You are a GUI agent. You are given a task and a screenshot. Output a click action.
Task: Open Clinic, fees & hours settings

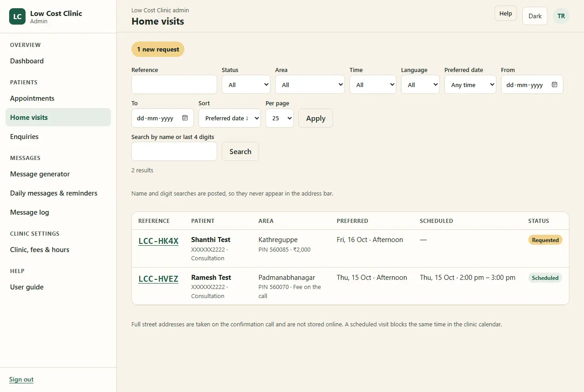click(x=58, y=250)
